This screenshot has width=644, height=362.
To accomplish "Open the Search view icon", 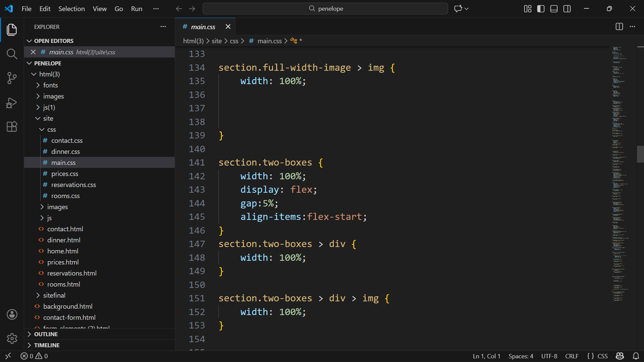I will 12,54.
